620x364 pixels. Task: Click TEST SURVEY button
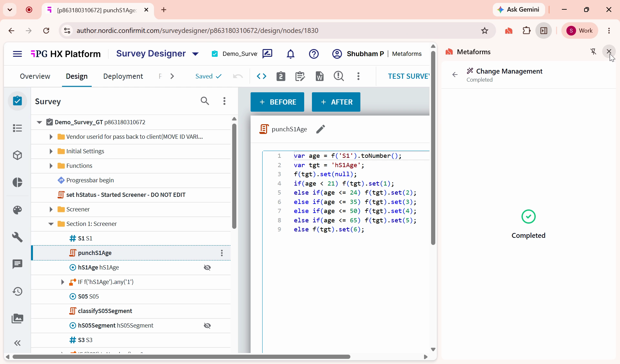(x=409, y=76)
